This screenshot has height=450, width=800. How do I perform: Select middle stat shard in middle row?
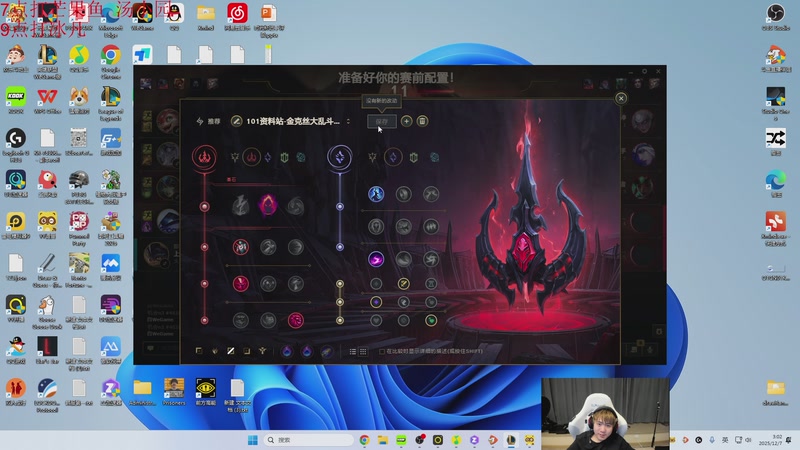pyautogui.click(x=404, y=302)
